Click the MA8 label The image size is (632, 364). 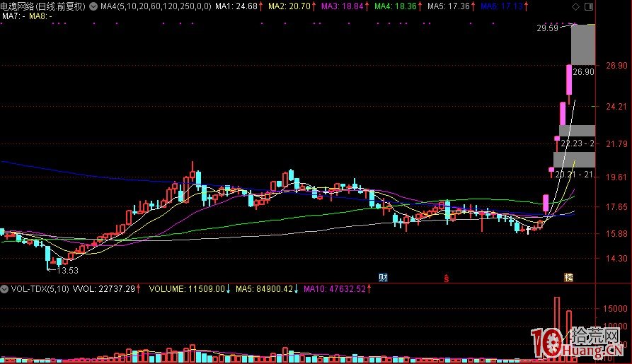40,16
